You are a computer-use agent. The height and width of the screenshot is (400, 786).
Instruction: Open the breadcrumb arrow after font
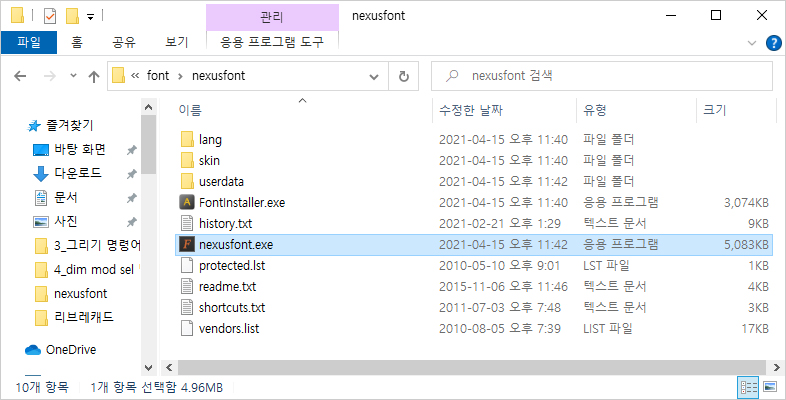click(180, 76)
